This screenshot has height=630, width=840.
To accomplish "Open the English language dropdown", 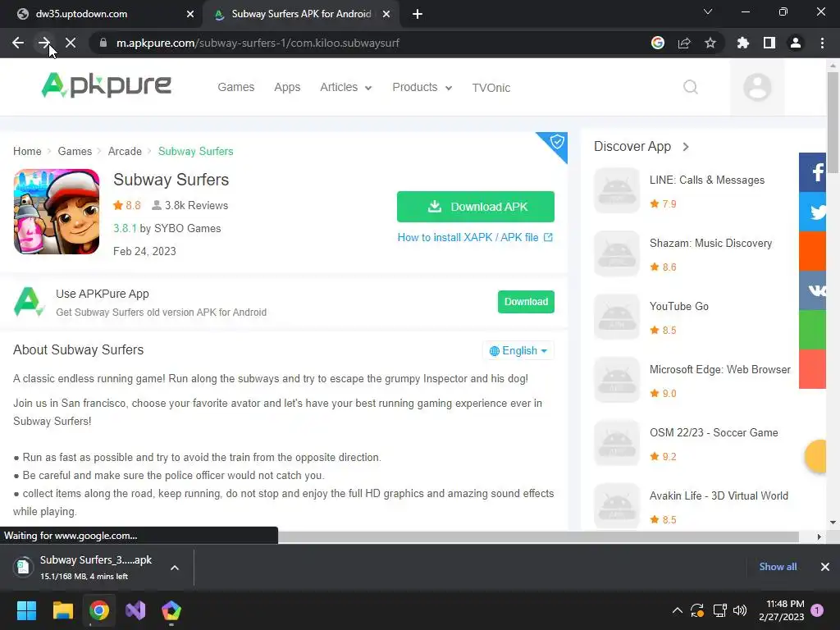I will [x=518, y=350].
